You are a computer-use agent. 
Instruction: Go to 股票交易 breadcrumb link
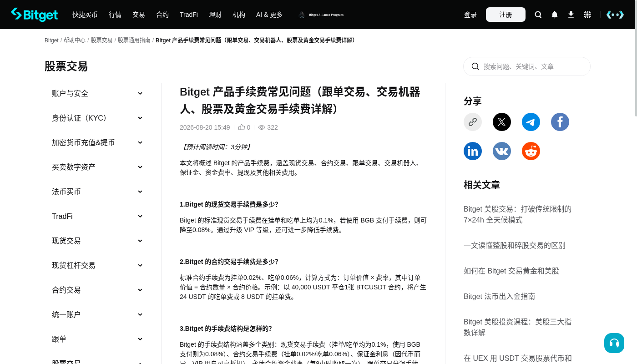[101, 40]
